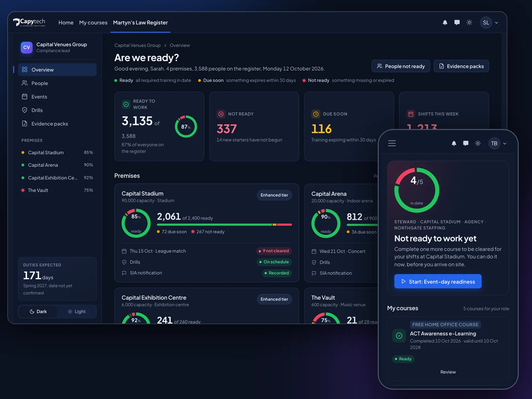Select Overview in the sidebar
This screenshot has width=532, height=399.
coord(57,70)
